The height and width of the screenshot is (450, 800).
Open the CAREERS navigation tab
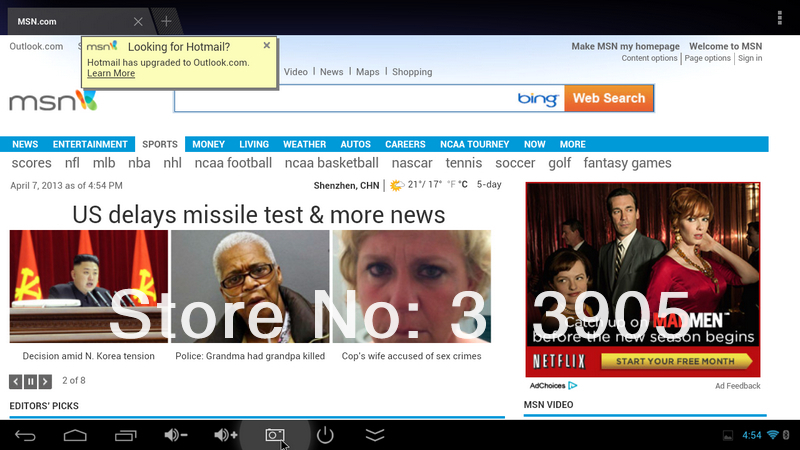pyautogui.click(x=405, y=144)
